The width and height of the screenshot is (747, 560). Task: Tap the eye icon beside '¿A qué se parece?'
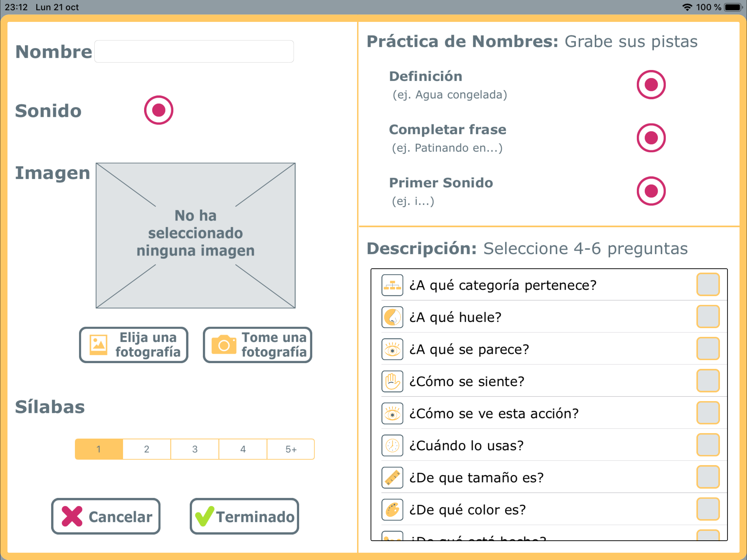point(392,349)
